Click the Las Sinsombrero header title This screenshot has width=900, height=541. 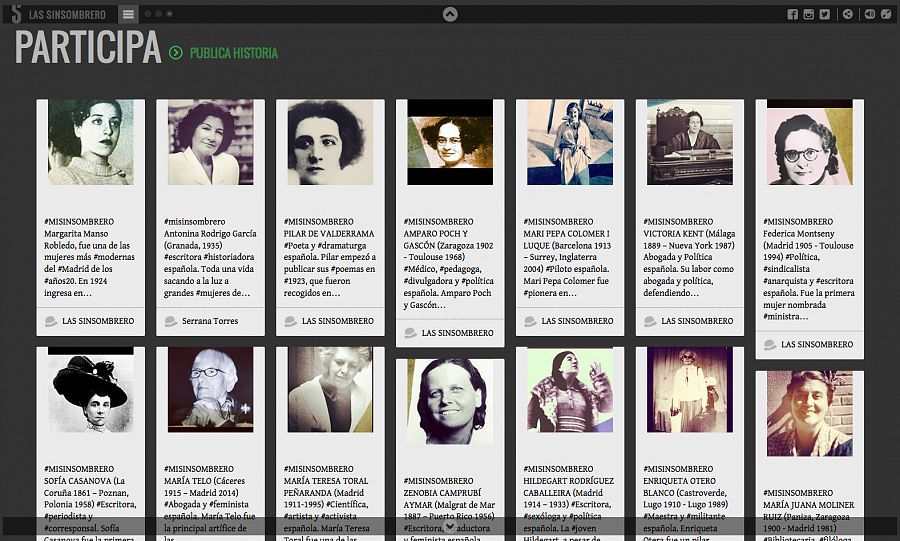pyautogui.click(x=67, y=14)
